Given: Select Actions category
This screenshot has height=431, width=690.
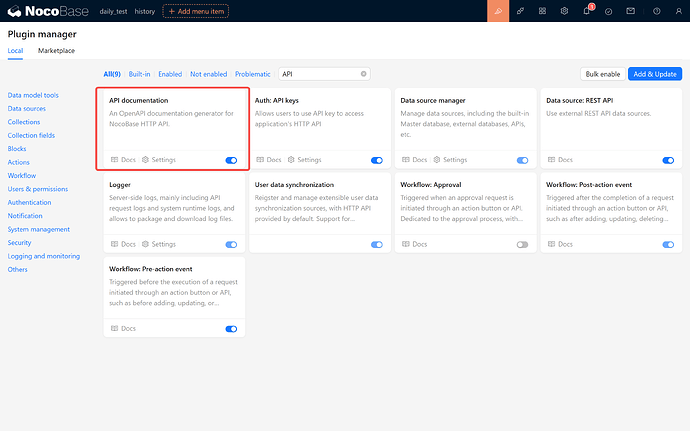Looking at the screenshot, I should coord(18,162).
